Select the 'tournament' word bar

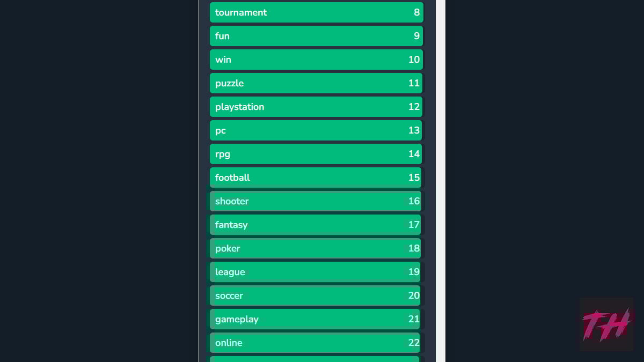point(317,12)
